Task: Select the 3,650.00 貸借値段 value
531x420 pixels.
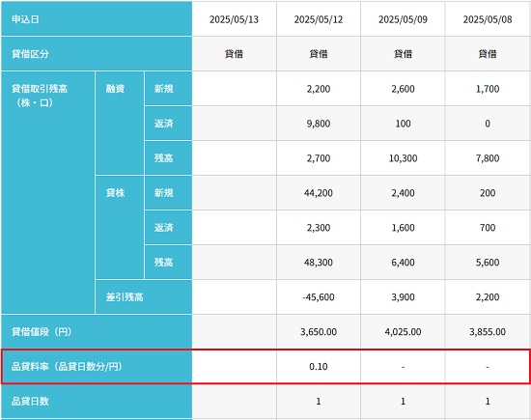Action: coord(319,331)
